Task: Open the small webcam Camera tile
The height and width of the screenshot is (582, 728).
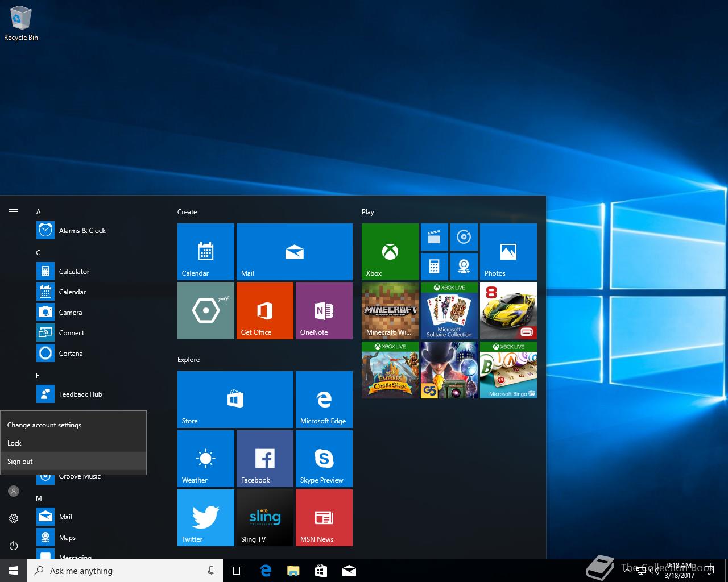Action: pyautogui.click(x=464, y=267)
